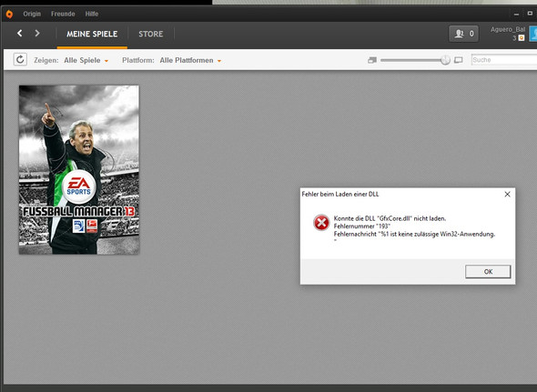The image size is (537, 392).
Task: Open the Freunde menu
Action: (63, 14)
